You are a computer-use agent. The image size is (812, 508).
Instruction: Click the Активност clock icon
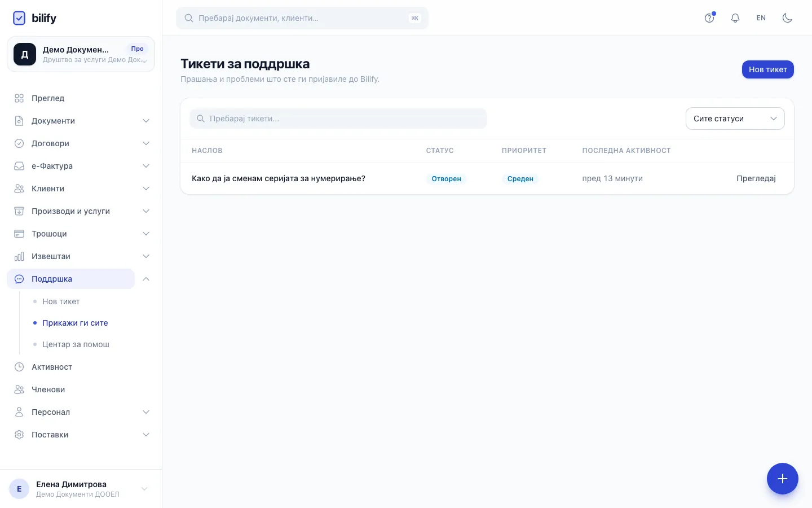(19, 367)
